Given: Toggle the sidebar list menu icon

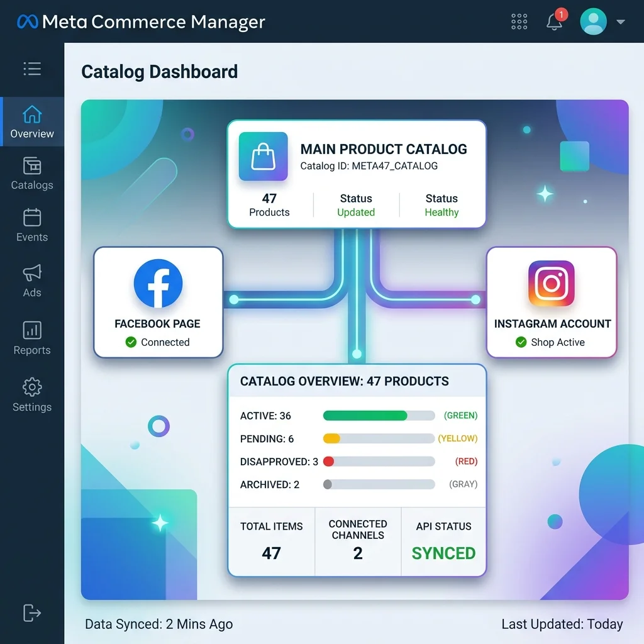Looking at the screenshot, I should (32, 69).
